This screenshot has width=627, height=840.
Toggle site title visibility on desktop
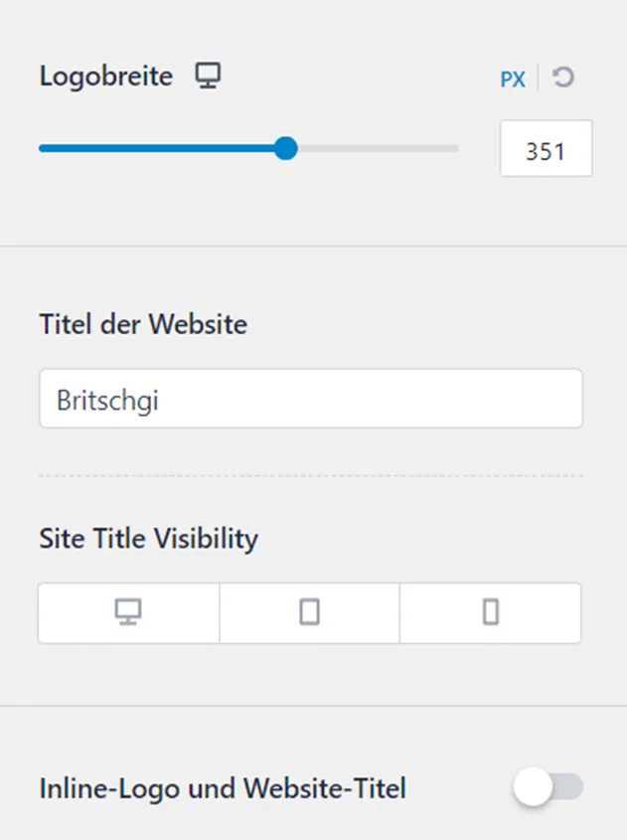click(128, 612)
